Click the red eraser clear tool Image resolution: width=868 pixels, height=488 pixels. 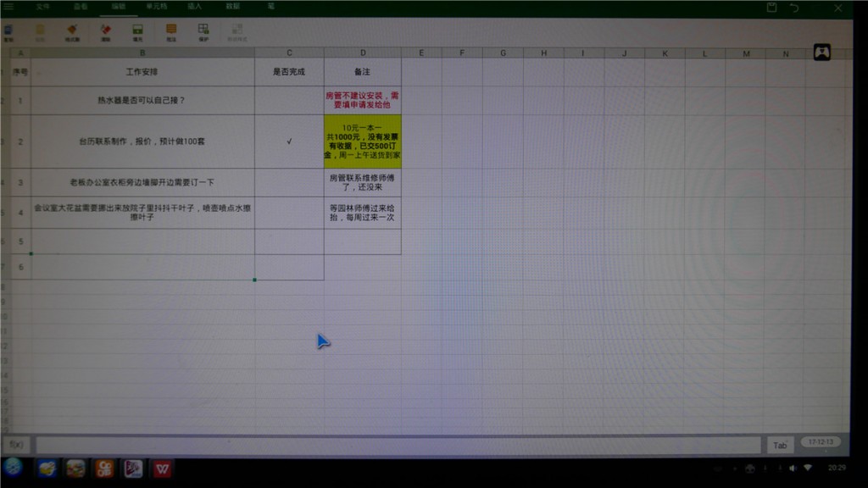106,32
